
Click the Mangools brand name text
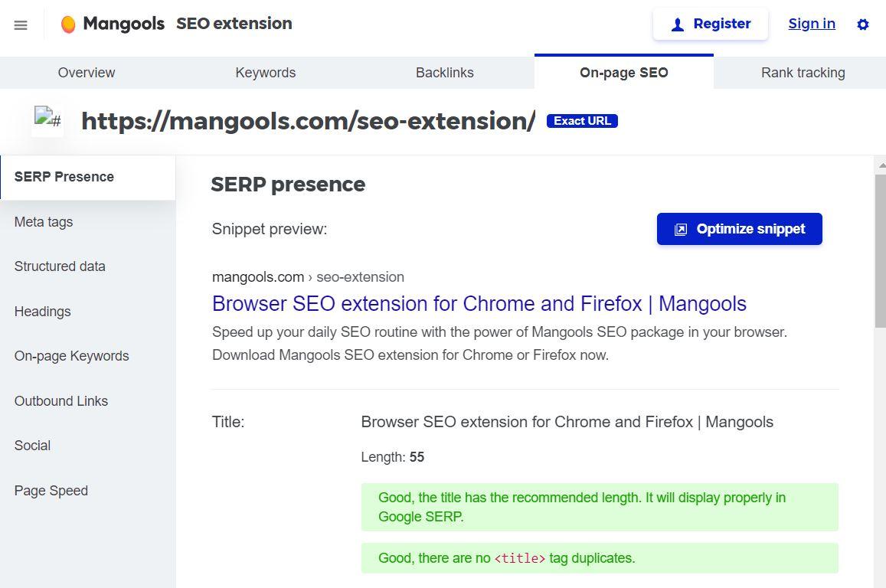click(124, 24)
